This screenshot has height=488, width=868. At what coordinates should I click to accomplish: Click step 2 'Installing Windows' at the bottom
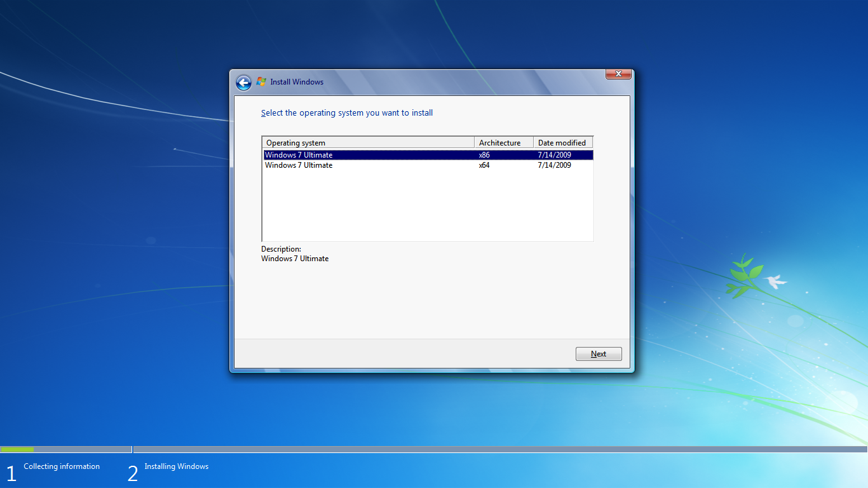pos(177,466)
